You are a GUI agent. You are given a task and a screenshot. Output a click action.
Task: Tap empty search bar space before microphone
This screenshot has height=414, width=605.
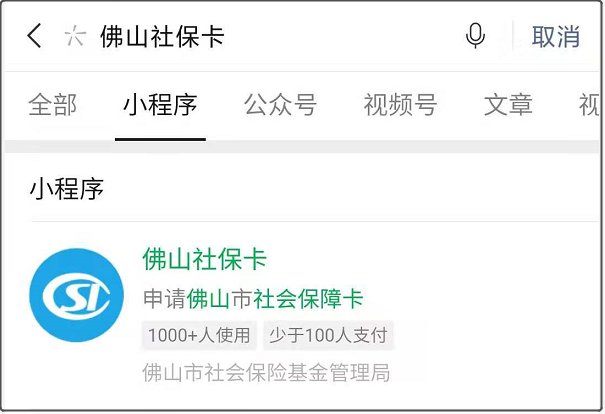click(x=343, y=36)
